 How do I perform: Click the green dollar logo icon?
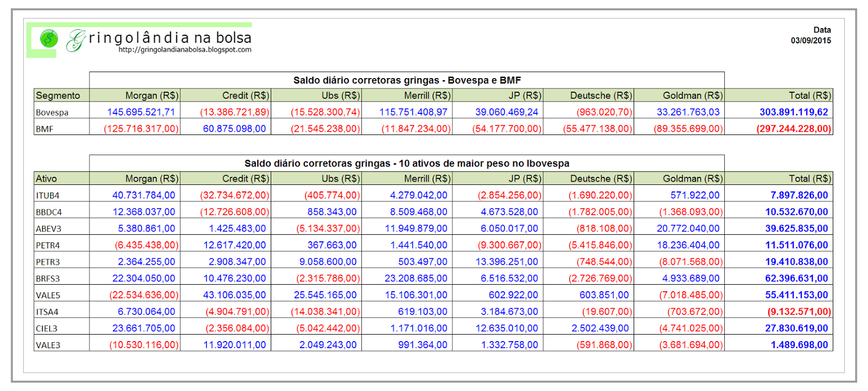[49, 39]
